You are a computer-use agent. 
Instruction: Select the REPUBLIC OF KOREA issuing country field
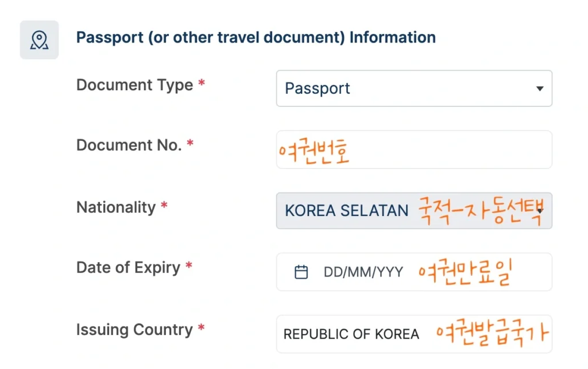(351, 334)
